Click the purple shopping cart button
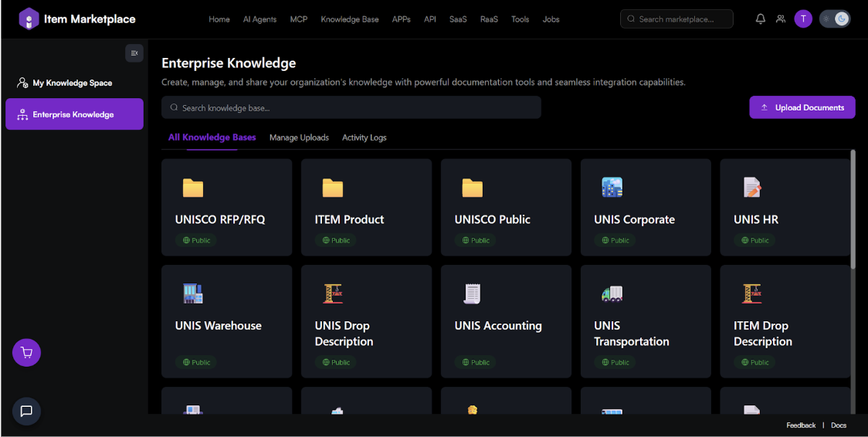 [26, 353]
